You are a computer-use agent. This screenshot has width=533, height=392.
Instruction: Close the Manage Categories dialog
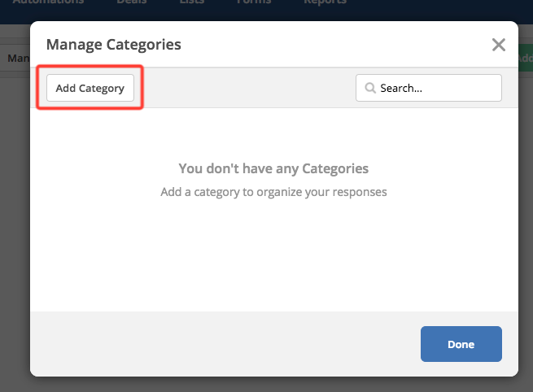click(499, 45)
